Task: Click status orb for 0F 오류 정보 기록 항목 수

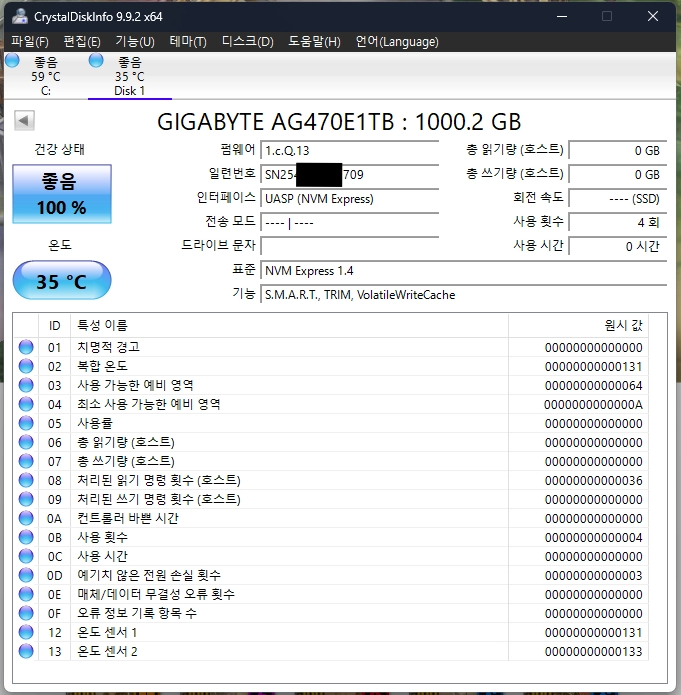Action: tap(26, 613)
